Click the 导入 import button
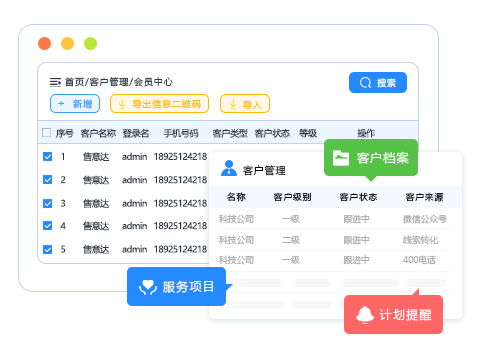This screenshot has width=480, height=360. (245, 104)
